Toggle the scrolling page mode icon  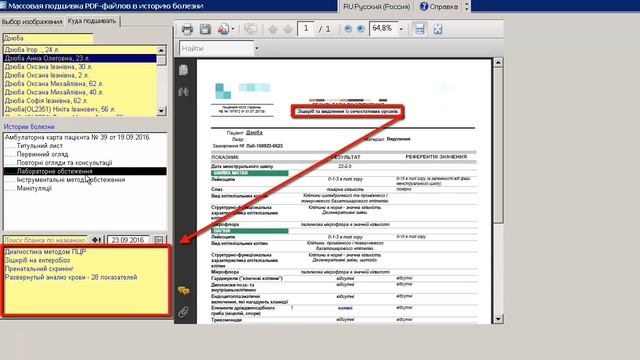click(420, 29)
